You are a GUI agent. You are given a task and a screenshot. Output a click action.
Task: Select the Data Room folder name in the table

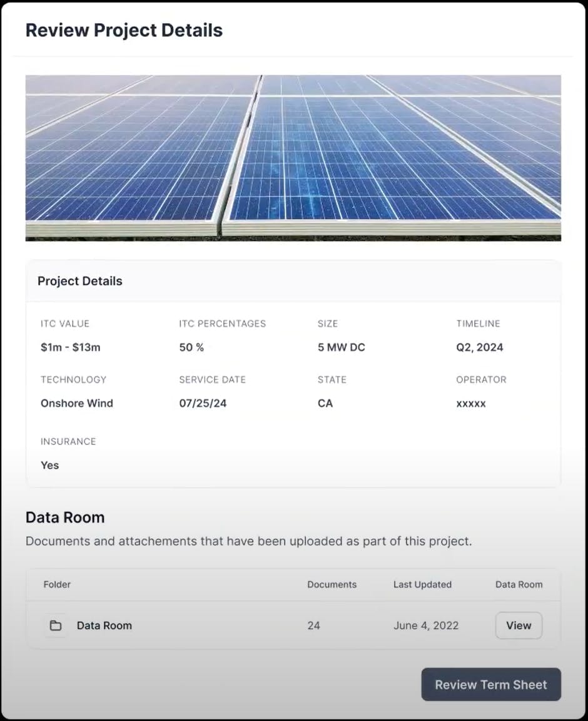pyautogui.click(x=104, y=625)
